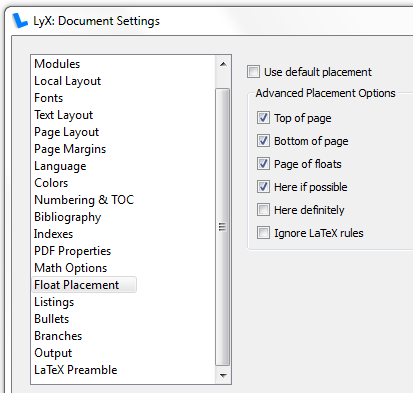Click the category list scrollbar thumb
The image size is (413, 393).
click(223, 227)
